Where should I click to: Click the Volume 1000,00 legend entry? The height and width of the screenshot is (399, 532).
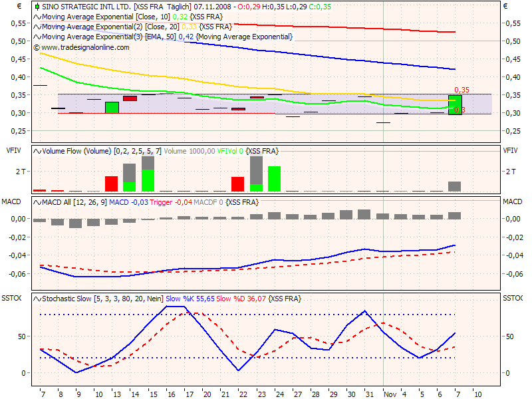(x=190, y=152)
